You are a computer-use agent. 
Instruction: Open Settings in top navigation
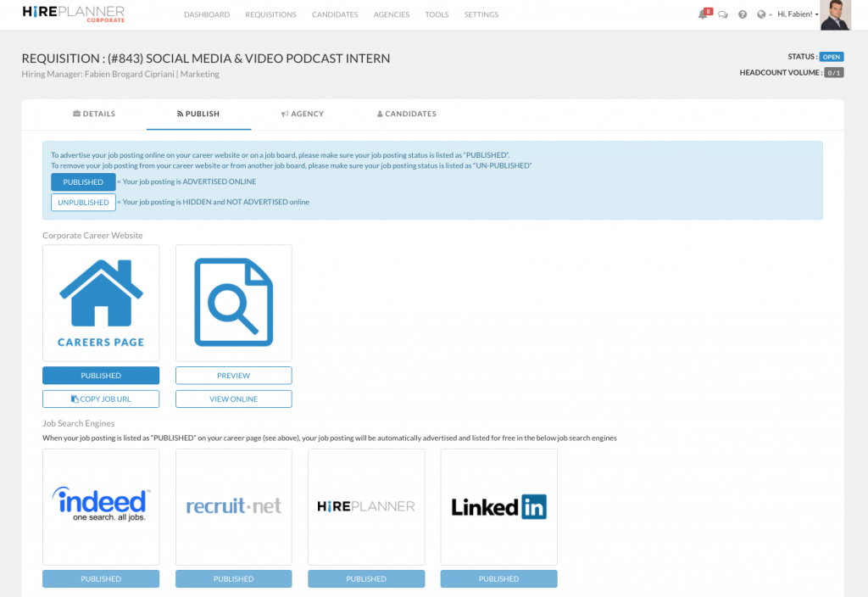[481, 14]
